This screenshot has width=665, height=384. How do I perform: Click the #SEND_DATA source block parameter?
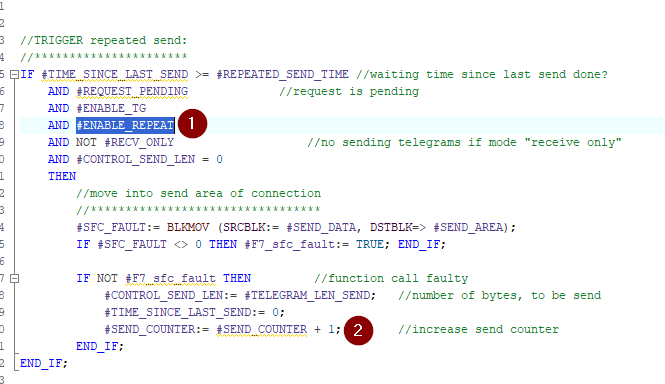pos(321,227)
